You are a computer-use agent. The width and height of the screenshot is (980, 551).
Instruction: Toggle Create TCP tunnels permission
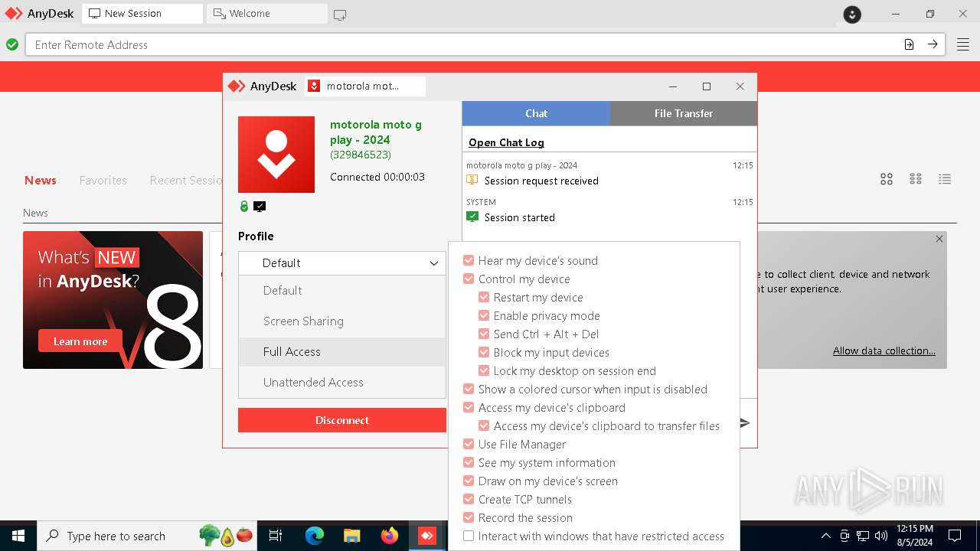[469, 499]
